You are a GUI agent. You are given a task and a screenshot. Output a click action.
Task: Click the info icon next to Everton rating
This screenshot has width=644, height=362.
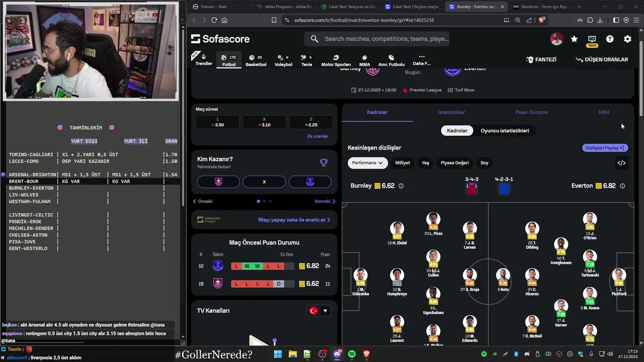point(622,186)
